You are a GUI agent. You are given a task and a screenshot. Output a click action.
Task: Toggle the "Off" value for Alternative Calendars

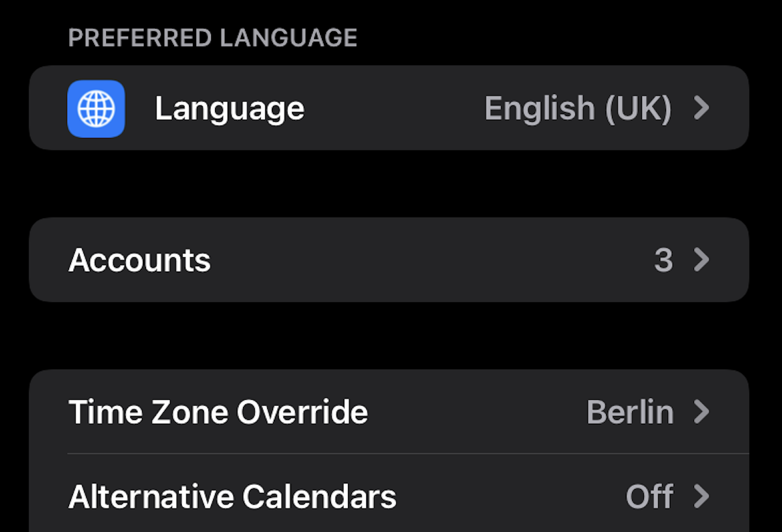point(649,497)
